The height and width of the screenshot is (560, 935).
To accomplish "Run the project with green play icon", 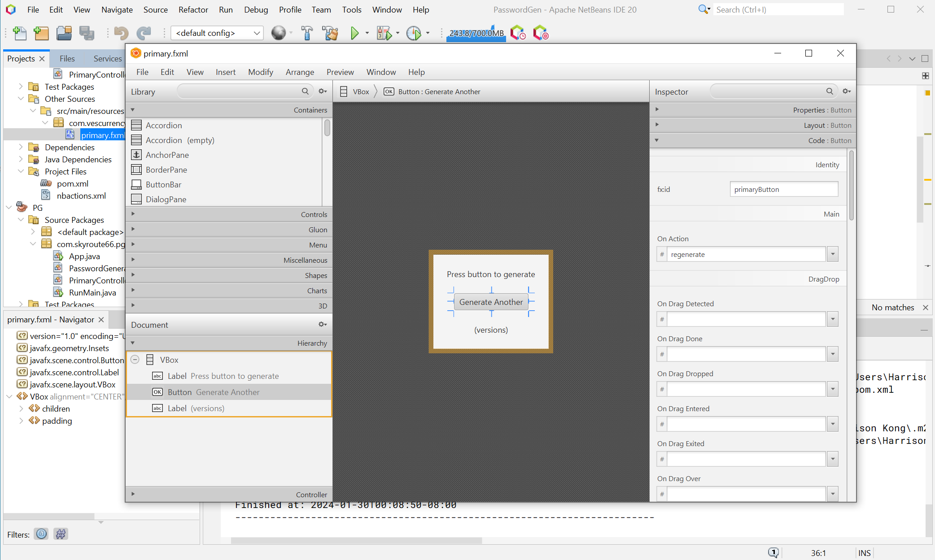I will pos(354,33).
